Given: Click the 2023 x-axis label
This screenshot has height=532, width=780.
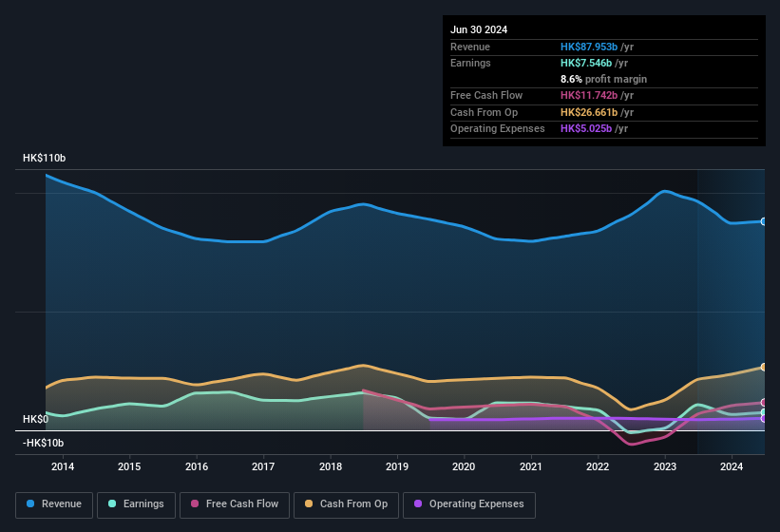Looking at the screenshot, I should [x=665, y=466].
